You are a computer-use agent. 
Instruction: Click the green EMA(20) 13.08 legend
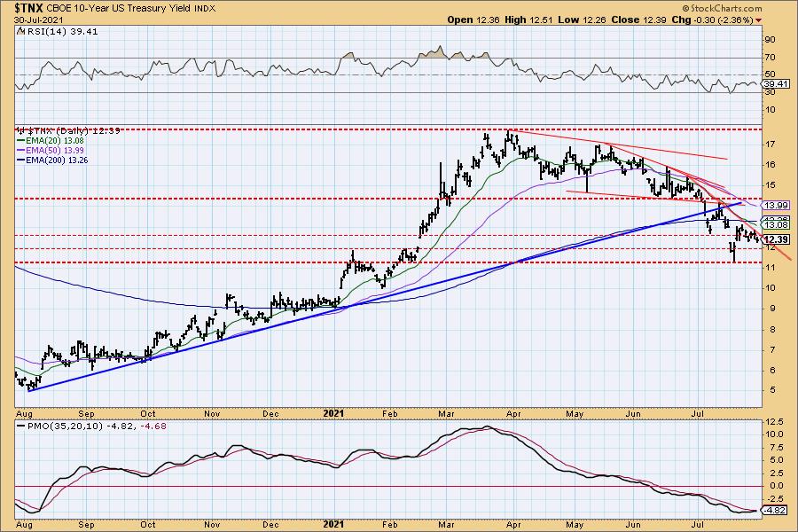(x=51, y=140)
